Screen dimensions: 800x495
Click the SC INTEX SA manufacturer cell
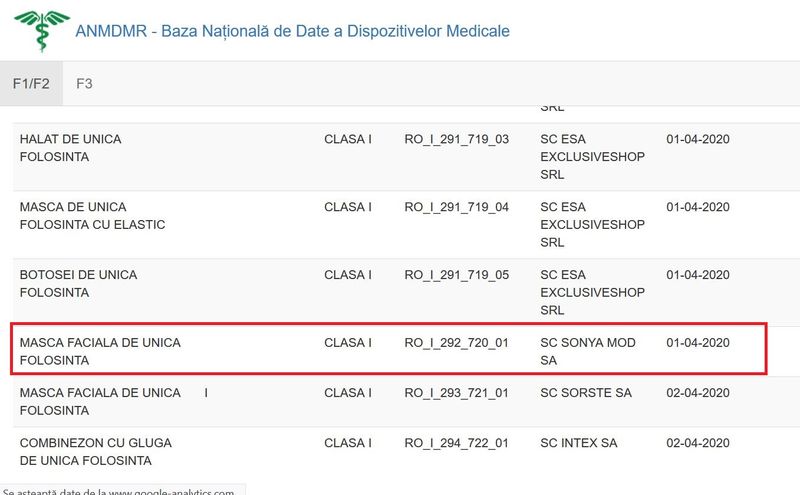579,443
